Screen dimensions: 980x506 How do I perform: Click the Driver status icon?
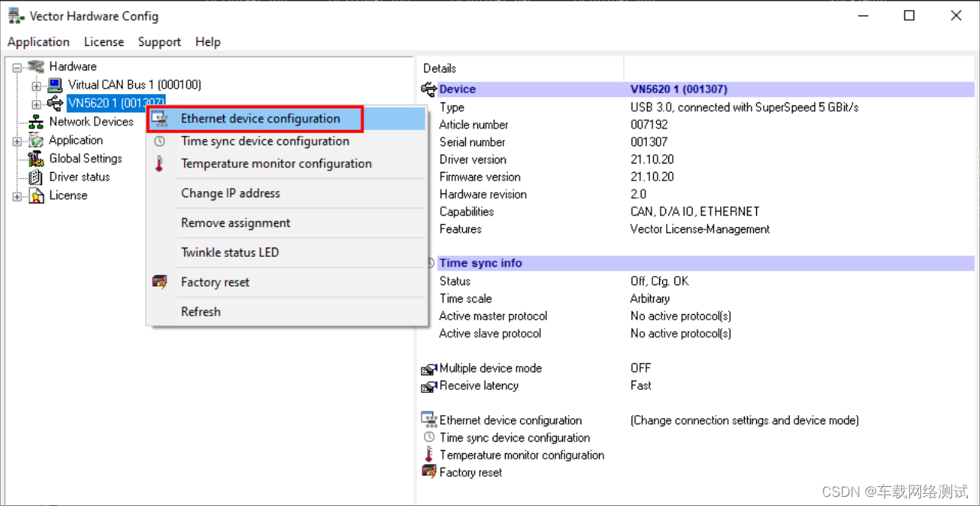click(x=36, y=177)
